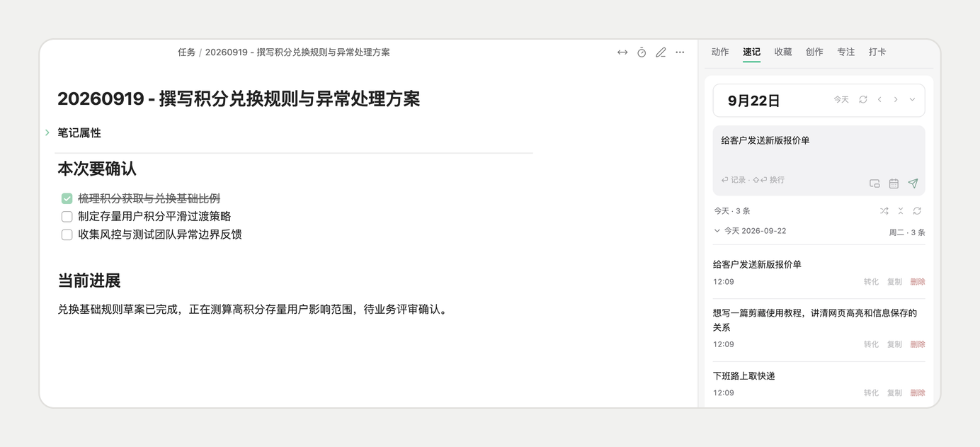This screenshot has height=447, width=980.
Task: Uncheck 梳理积分获取与兑换基础比例 checkbox
Action: pyautogui.click(x=67, y=199)
